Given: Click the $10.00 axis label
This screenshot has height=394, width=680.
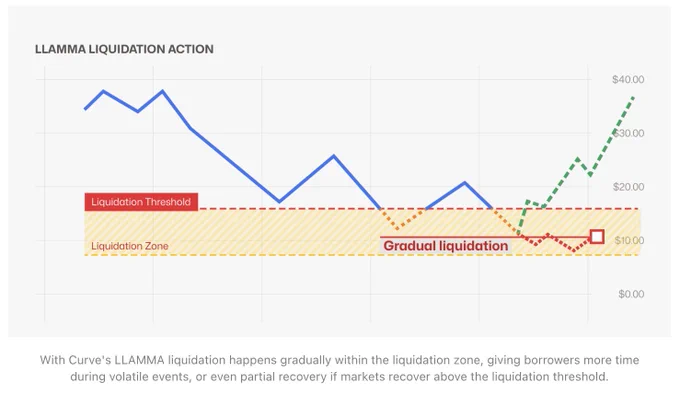Looking at the screenshot, I should tap(629, 240).
